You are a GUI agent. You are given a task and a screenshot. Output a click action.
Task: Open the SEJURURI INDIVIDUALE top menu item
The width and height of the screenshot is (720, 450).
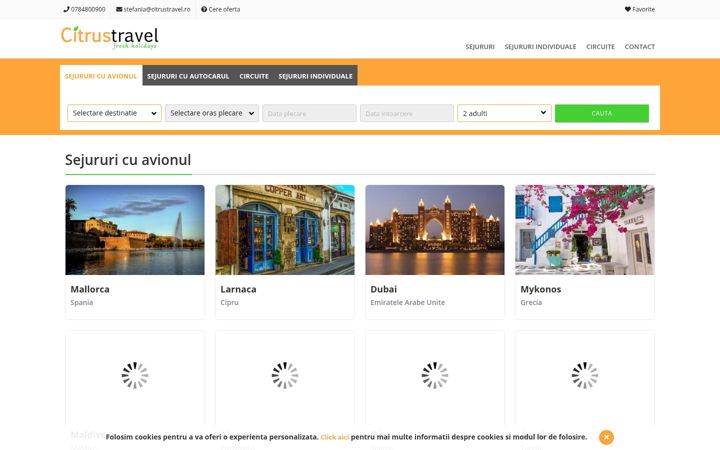(x=540, y=47)
